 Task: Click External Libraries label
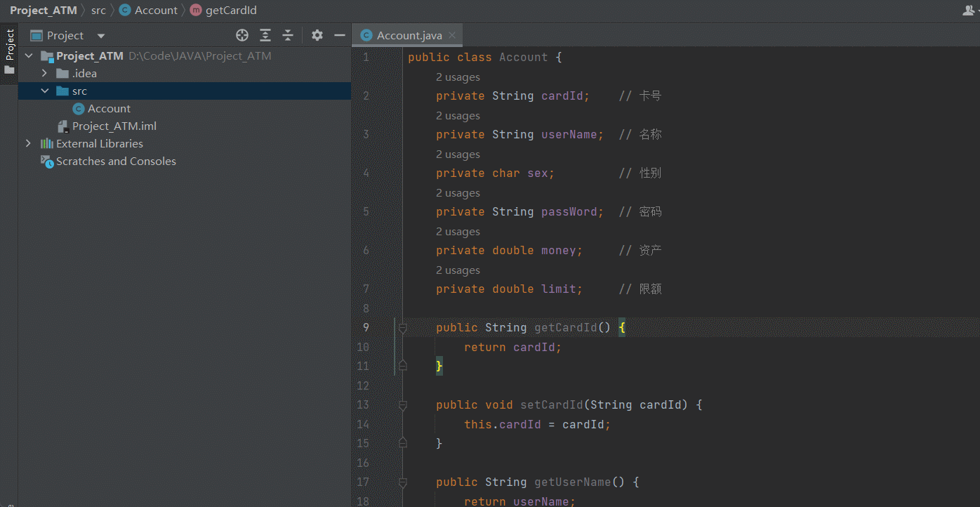100,143
